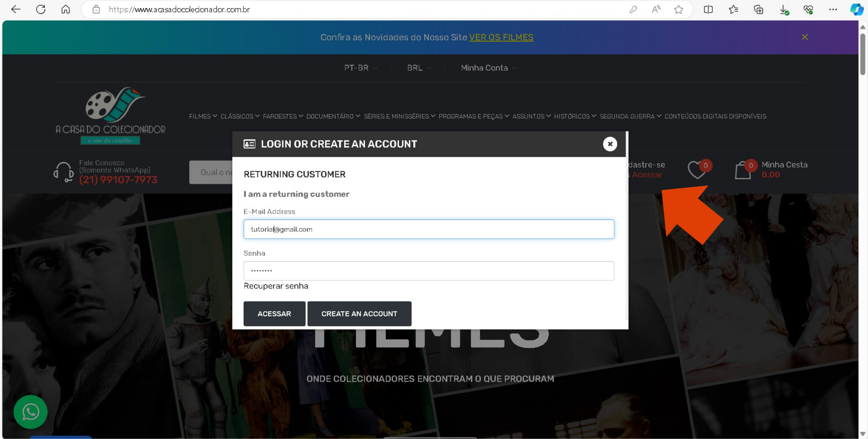Close the login dialog
The image size is (868, 439).
point(610,144)
